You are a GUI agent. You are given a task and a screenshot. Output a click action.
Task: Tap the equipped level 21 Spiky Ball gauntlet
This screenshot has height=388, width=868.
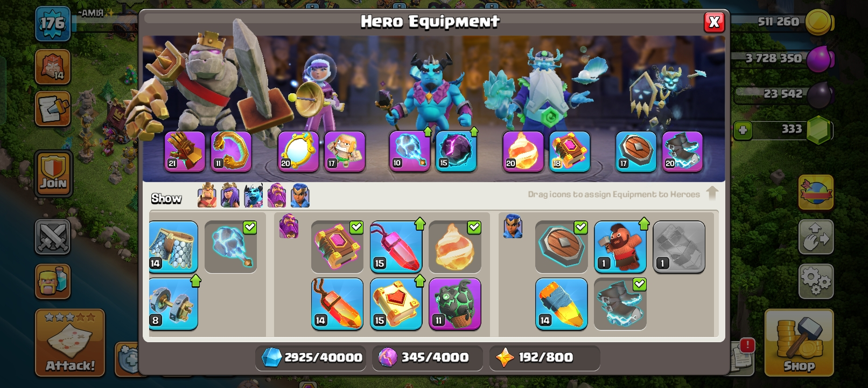[x=185, y=151]
